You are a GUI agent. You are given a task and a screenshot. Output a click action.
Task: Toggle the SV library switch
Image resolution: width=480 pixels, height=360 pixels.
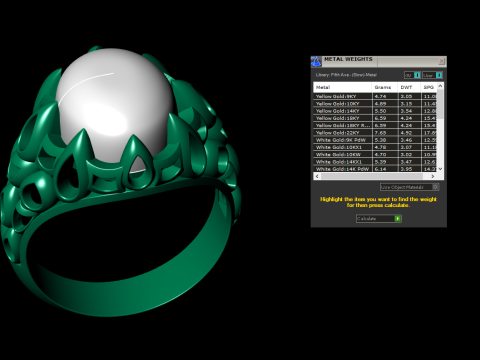coord(412,75)
